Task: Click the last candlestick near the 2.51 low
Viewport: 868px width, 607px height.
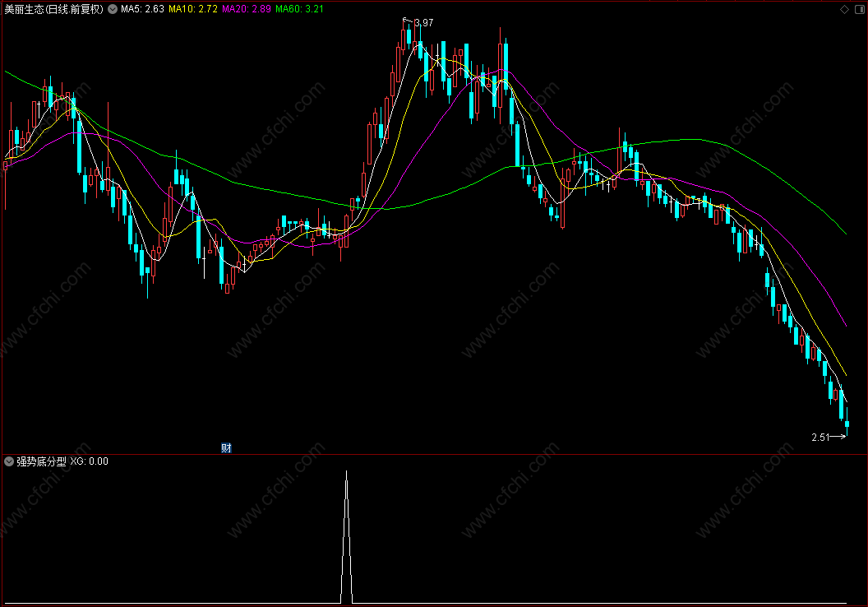Action: click(x=847, y=423)
